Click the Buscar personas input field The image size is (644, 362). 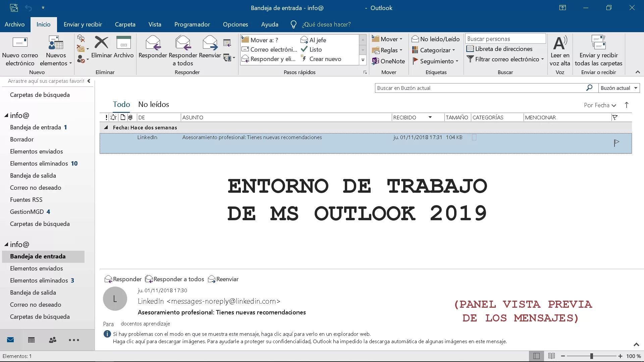coord(505,39)
